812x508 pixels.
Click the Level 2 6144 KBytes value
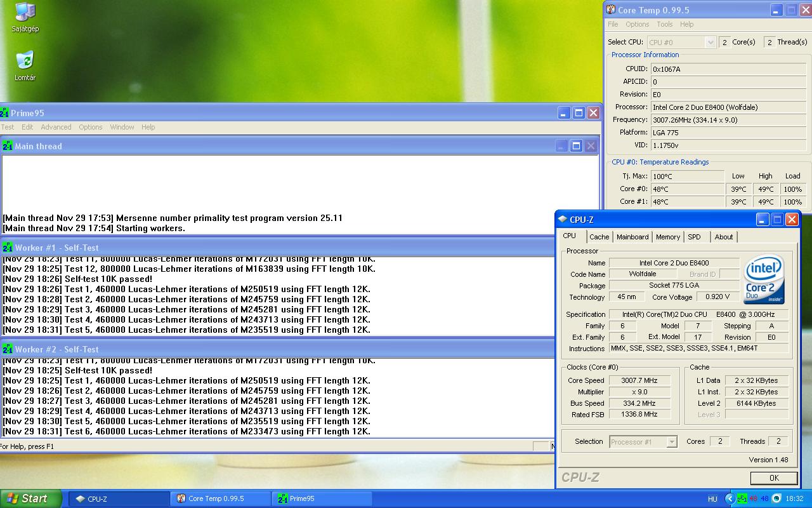(x=756, y=403)
